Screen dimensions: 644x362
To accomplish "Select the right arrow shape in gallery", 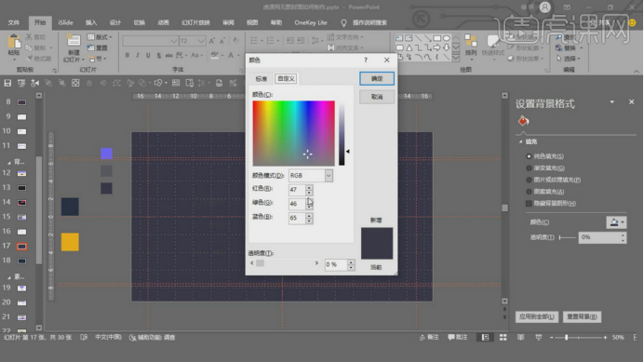I will click(x=437, y=47).
